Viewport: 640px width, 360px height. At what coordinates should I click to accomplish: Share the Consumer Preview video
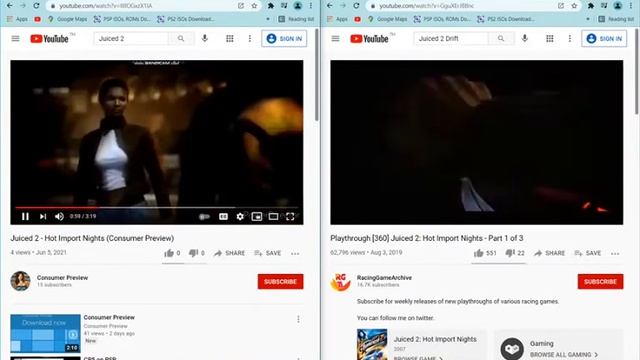click(x=230, y=253)
